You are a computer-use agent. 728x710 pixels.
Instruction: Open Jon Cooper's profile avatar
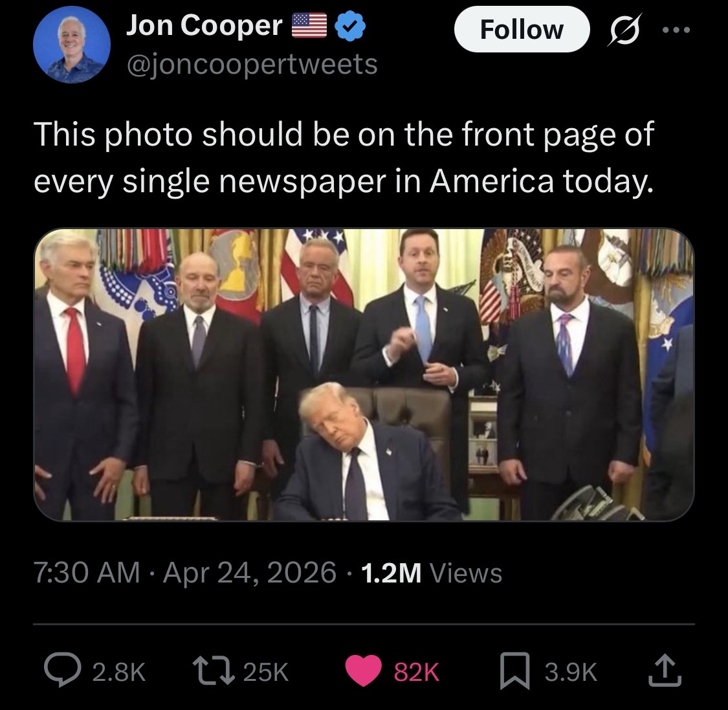coord(71,45)
